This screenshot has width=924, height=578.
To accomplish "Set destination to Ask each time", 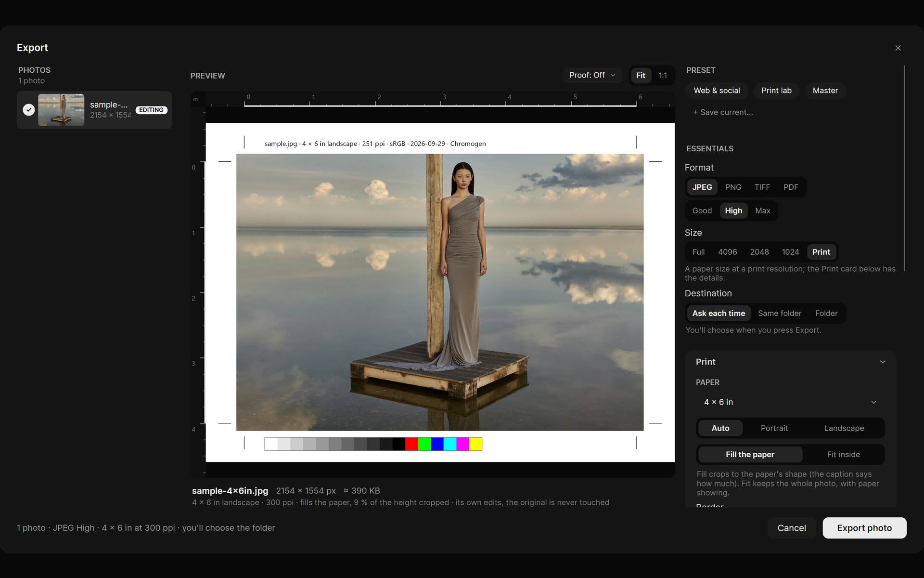I will (719, 313).
